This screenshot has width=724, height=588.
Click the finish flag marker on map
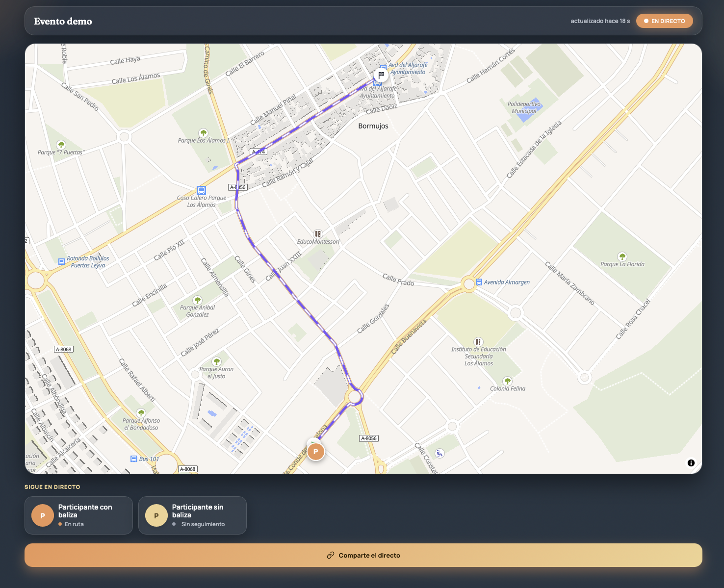381,75
